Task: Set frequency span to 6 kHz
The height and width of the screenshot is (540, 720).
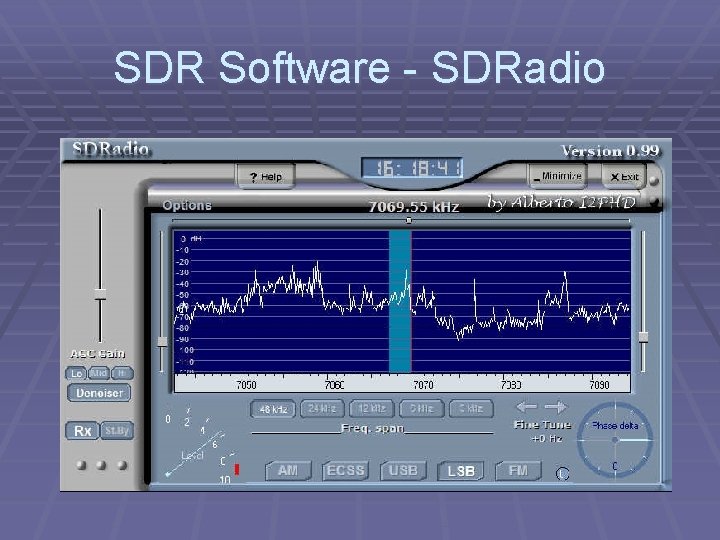Action: point(422,408)
